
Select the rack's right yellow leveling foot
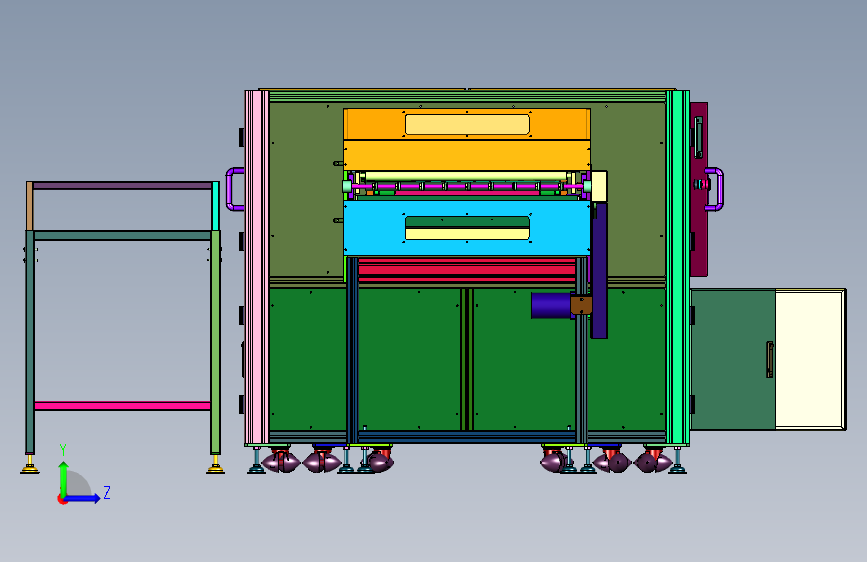(216, 465)
